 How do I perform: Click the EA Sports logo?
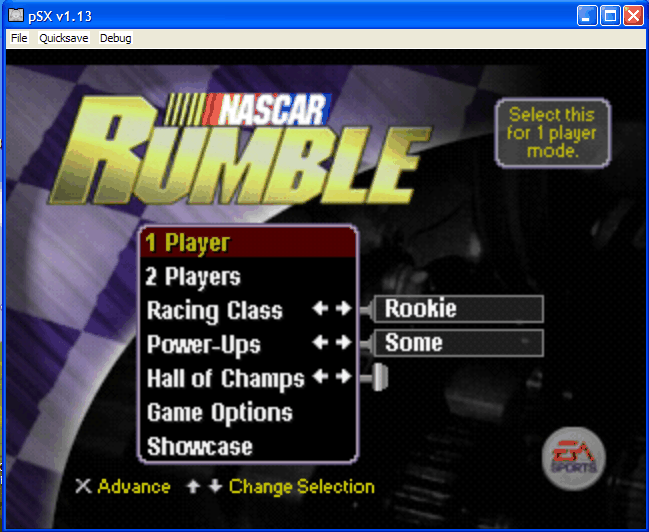pyautogui.click(x=574, y=459)
